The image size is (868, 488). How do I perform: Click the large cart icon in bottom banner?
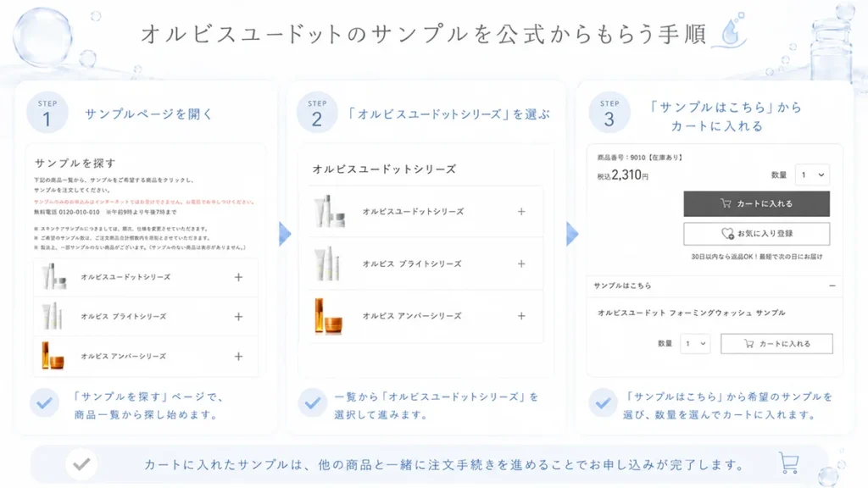pos(789,463)
